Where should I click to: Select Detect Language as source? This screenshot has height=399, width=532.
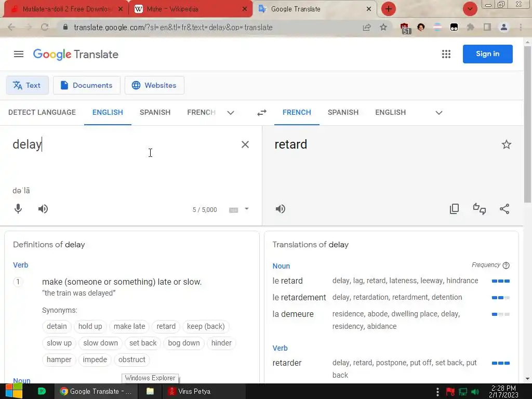(x=42, y=112)
